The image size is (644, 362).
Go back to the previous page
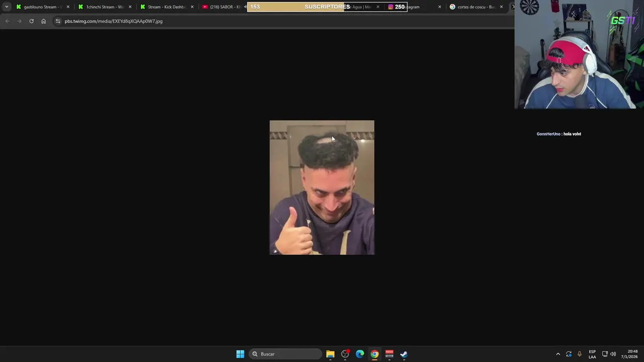(x=7, y=21)
